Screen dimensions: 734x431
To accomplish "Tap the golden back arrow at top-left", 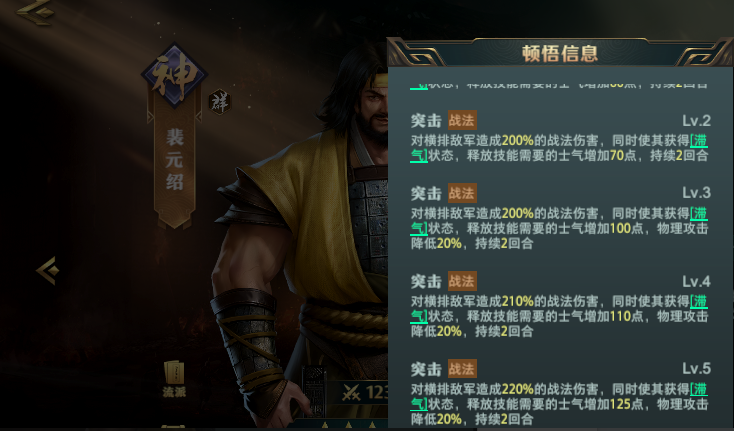I will click(x=36, y=11).
